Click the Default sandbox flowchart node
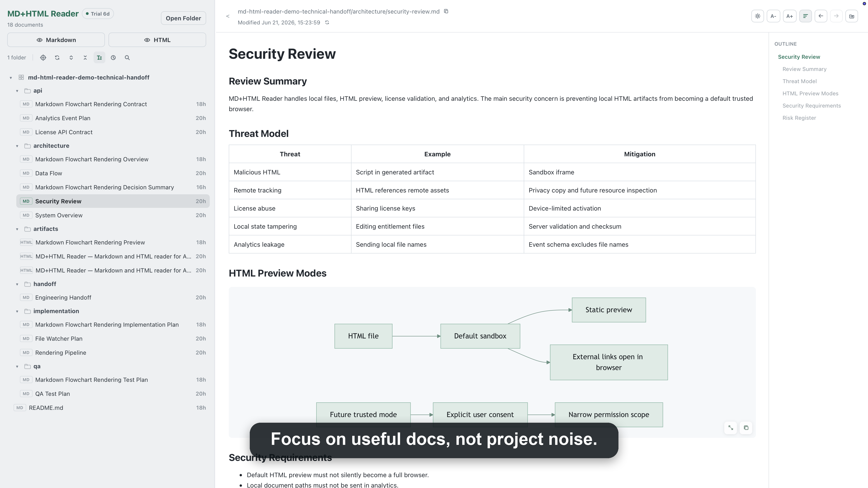The width and height of the screenshot is (868, 488). coord(480,336)
